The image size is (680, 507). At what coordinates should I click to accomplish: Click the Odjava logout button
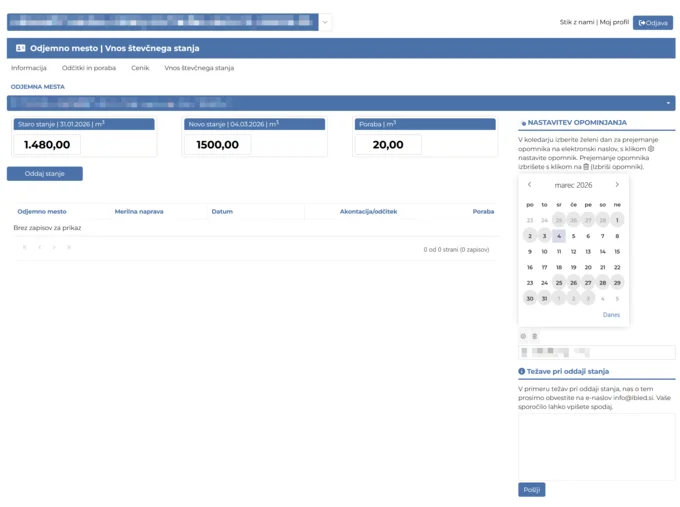[x=653, y=22]
